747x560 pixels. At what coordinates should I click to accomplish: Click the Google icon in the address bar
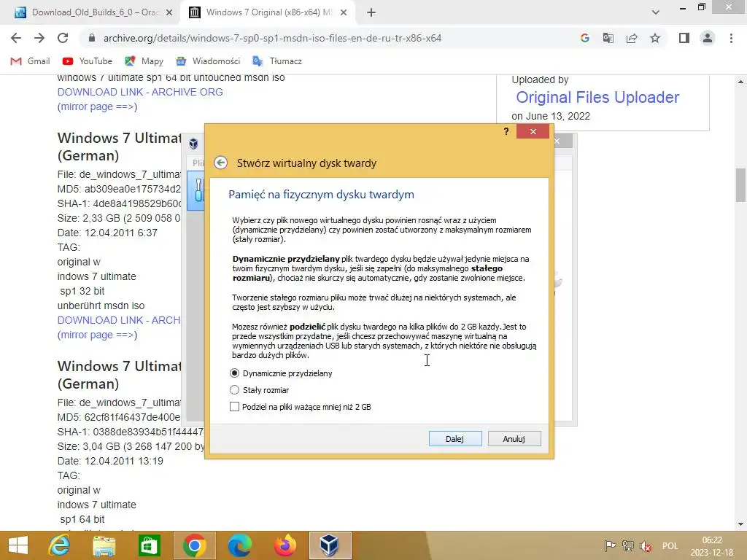[584, 38]
